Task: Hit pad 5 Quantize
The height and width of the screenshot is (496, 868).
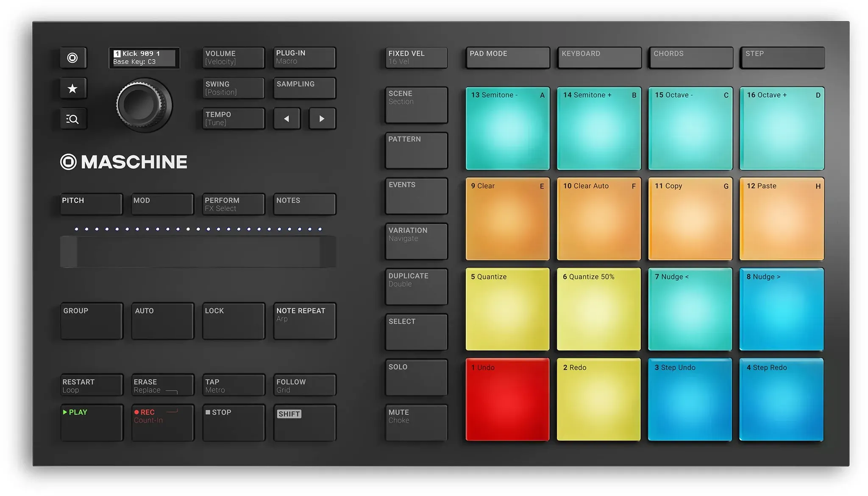Action: (x=508, y=309)
